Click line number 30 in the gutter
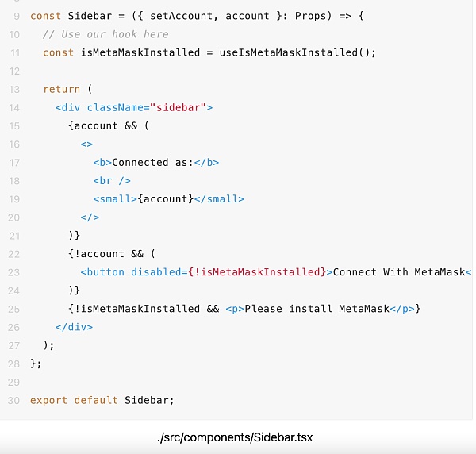 coord(13,400)
